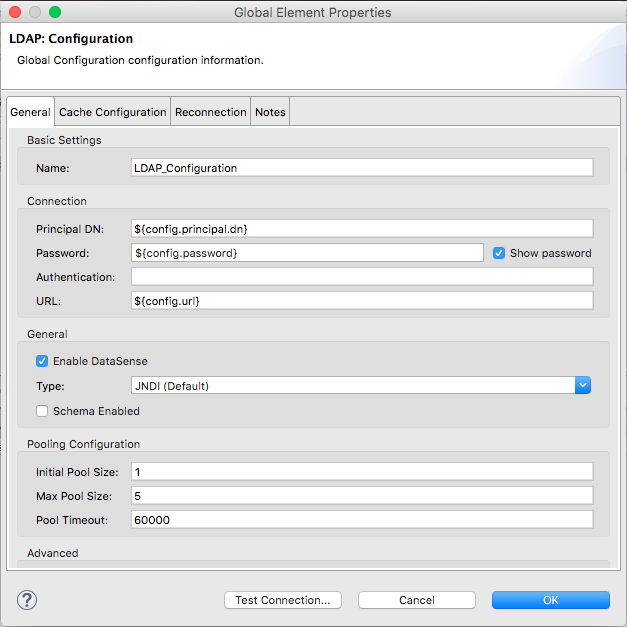Click the empty Authentication field

tap(362, 277)
